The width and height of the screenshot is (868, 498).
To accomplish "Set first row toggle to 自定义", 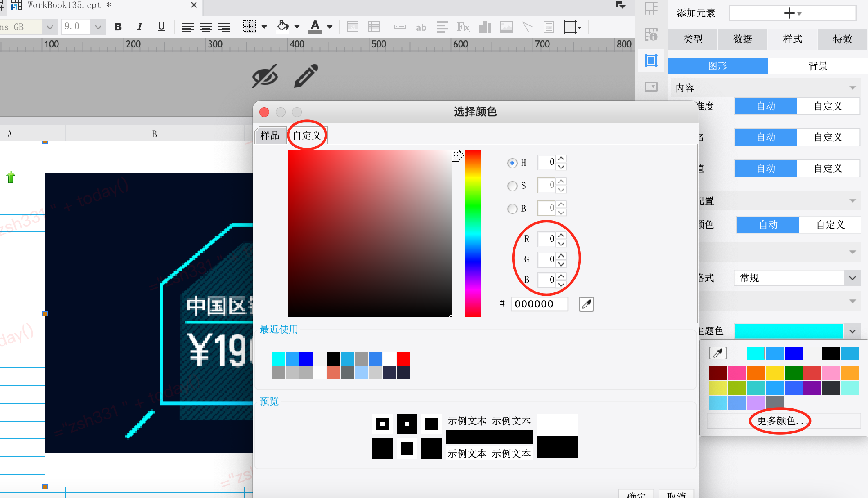I will tap(828, 106).
